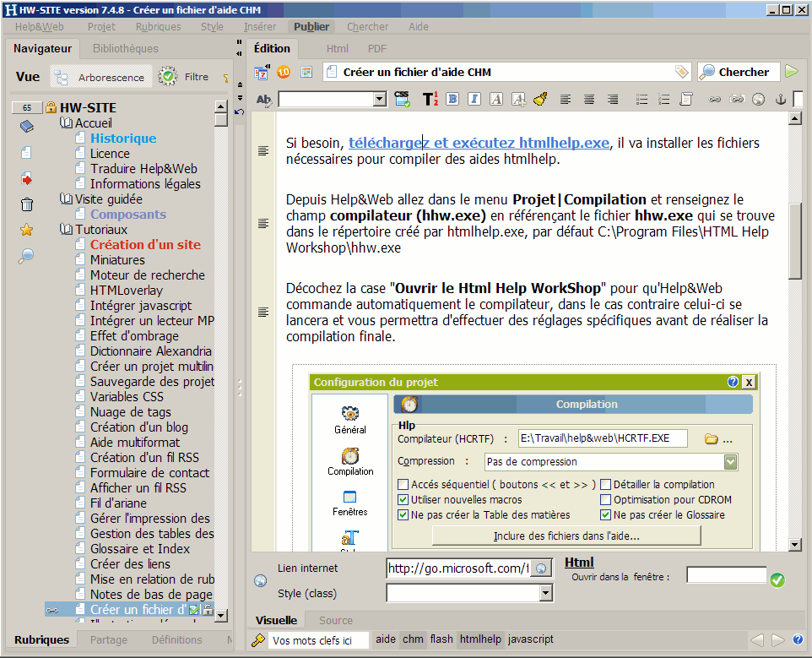Image resolution: width=812 pixels, height=658 pixels.
Task: Click the T heading level icon
Action: (x=430, y=99)
